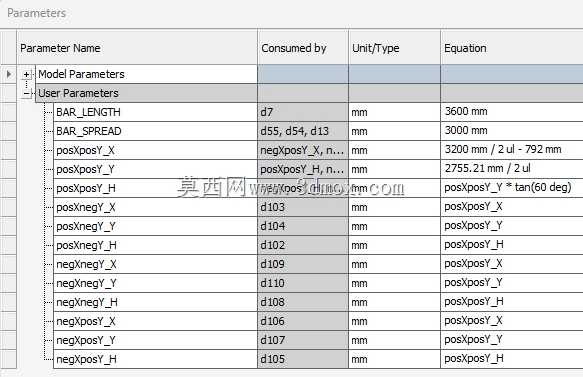Select the negXposY_Y parameter name
Image resolution: width=583 pixels, height=377 pixels.
155,340
